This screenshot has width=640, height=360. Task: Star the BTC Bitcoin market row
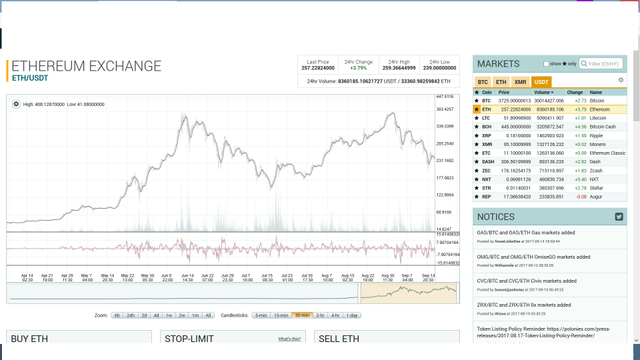click(x=476, y=101)
